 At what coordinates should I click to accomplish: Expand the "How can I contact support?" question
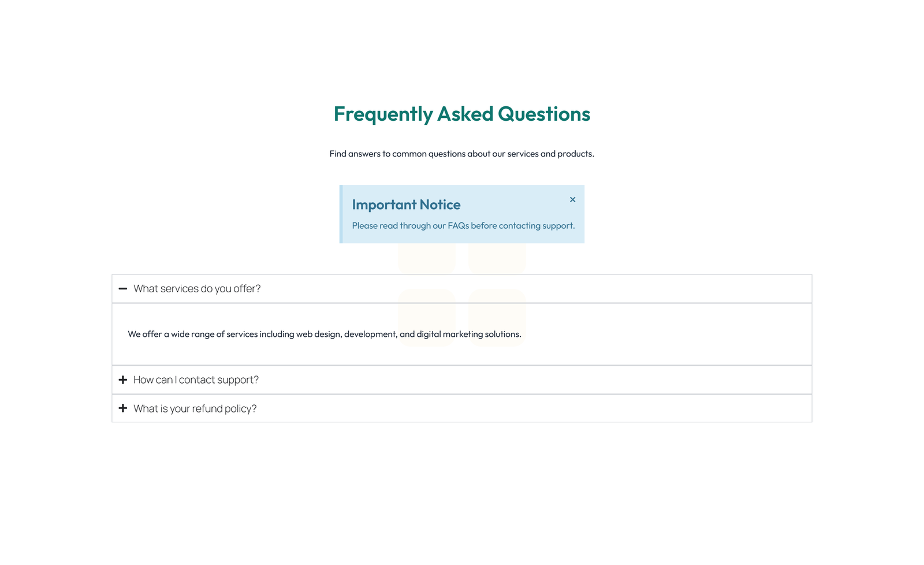coord(196,380)
